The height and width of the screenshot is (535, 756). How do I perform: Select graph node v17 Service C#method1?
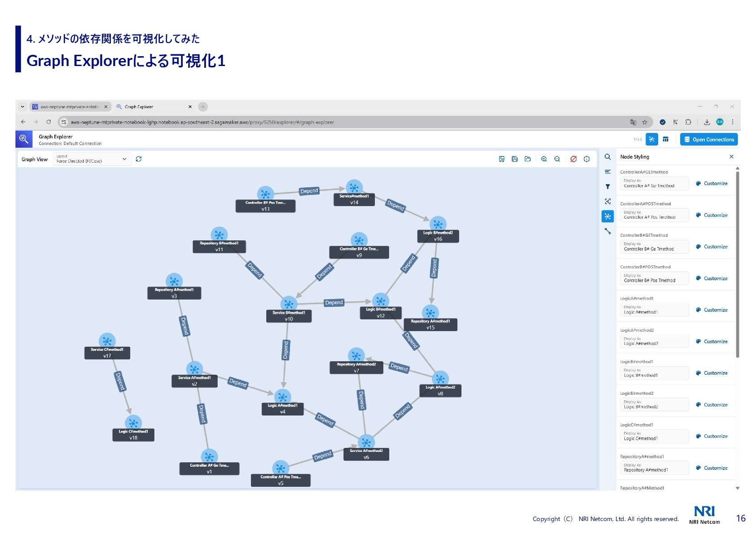point(107,347)
